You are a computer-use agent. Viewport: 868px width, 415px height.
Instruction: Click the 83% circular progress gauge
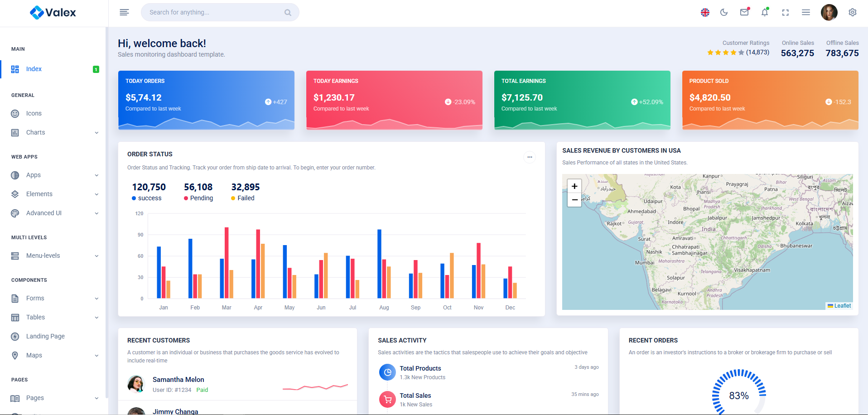click(x=739, y=395)
